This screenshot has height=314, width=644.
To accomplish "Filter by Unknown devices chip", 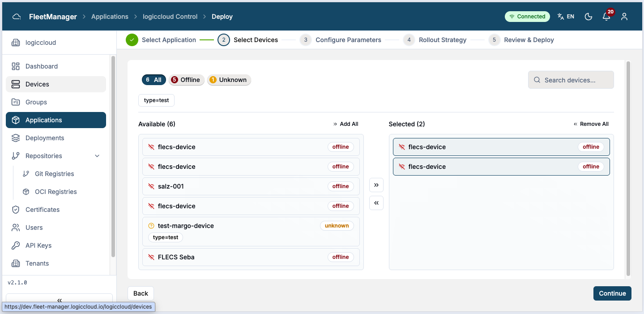I will (x=229, y=80).
